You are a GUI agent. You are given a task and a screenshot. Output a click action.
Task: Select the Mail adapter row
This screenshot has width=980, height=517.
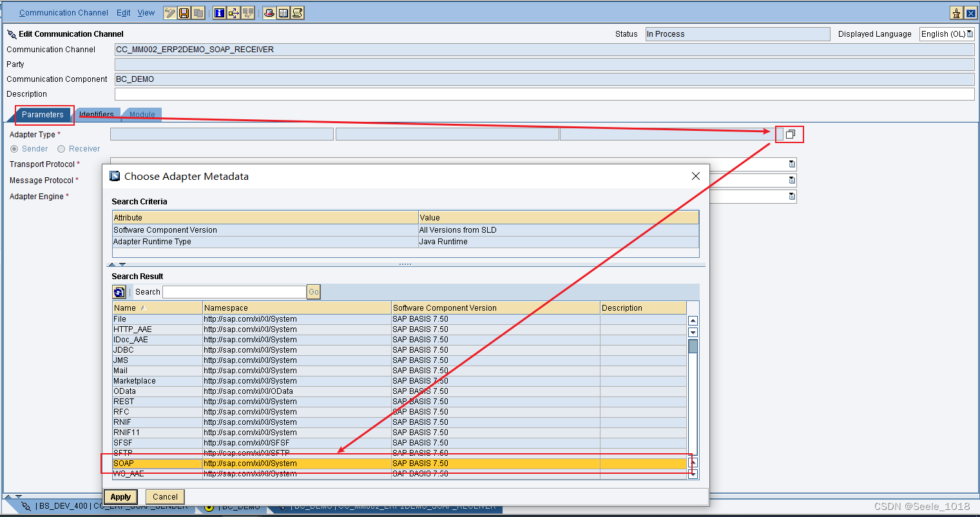tap(399, 371)
